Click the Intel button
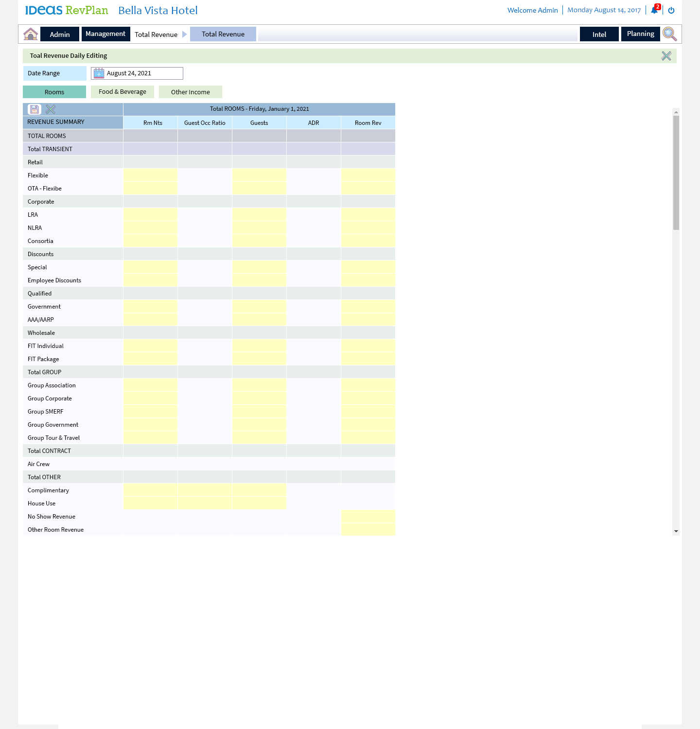This screenshot has height=729, width=700. (x=599, y=34)
